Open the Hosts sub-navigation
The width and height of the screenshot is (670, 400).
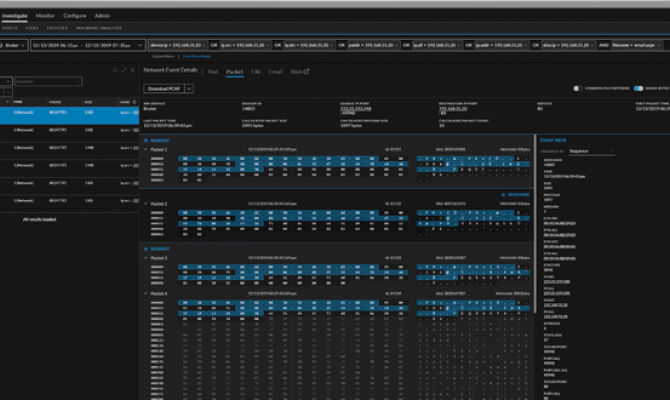point(10,28)
